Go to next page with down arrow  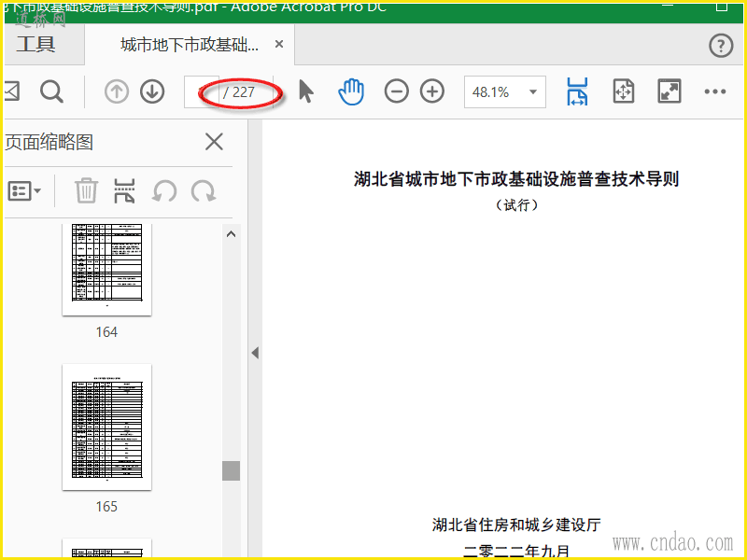click(152, 91)
